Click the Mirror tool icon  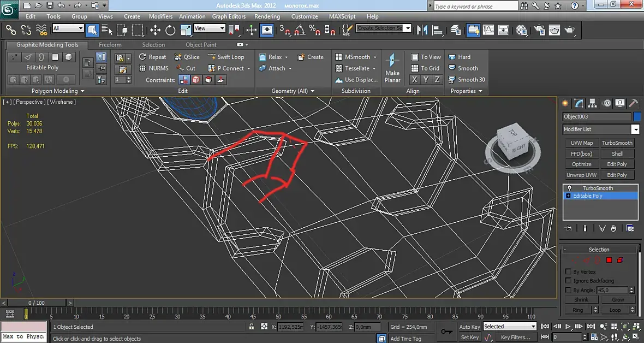pyautogui.click(x=422, y=29)
